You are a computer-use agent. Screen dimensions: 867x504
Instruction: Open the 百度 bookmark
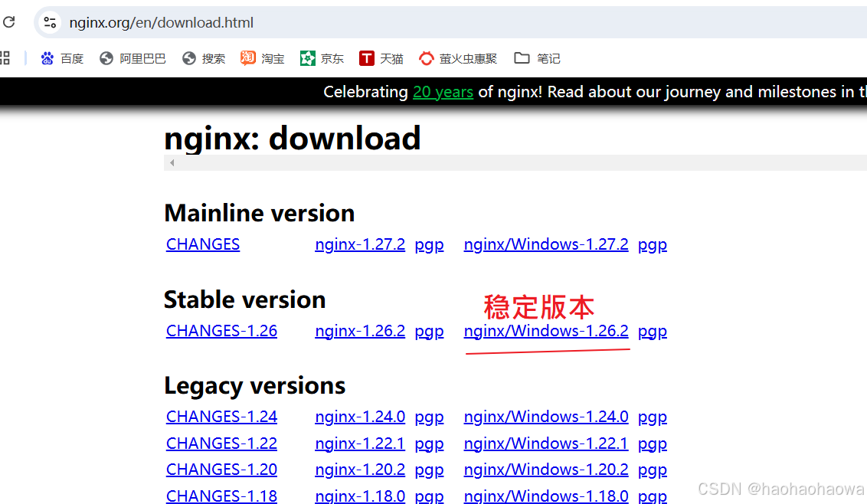61,58
